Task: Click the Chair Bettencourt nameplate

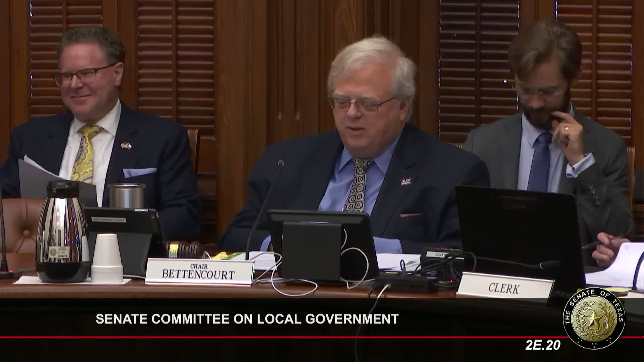Action: [198, 271]
